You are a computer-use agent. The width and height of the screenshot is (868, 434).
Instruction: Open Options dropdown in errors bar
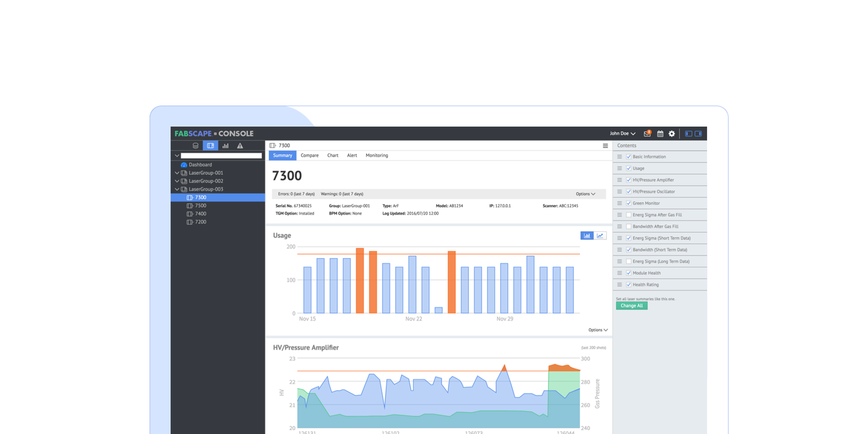point(585,194)
